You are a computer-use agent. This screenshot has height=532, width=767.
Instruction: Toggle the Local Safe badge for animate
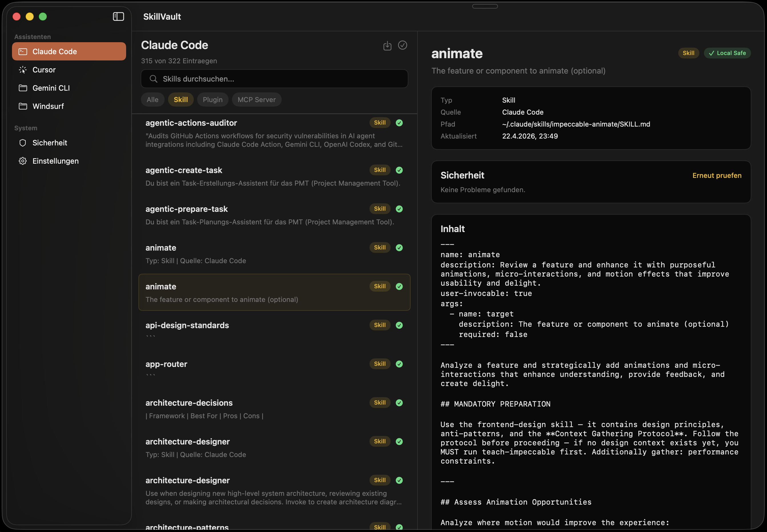coord(727,53)
